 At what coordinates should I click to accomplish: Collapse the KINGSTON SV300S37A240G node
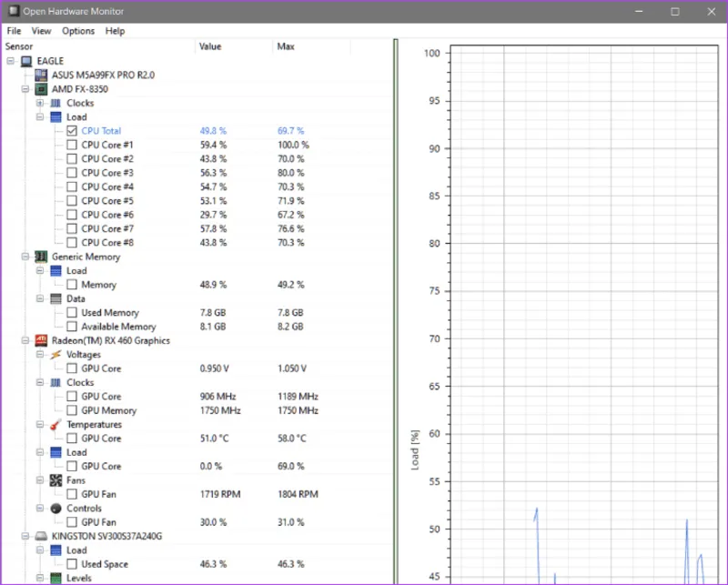point(25,536)
